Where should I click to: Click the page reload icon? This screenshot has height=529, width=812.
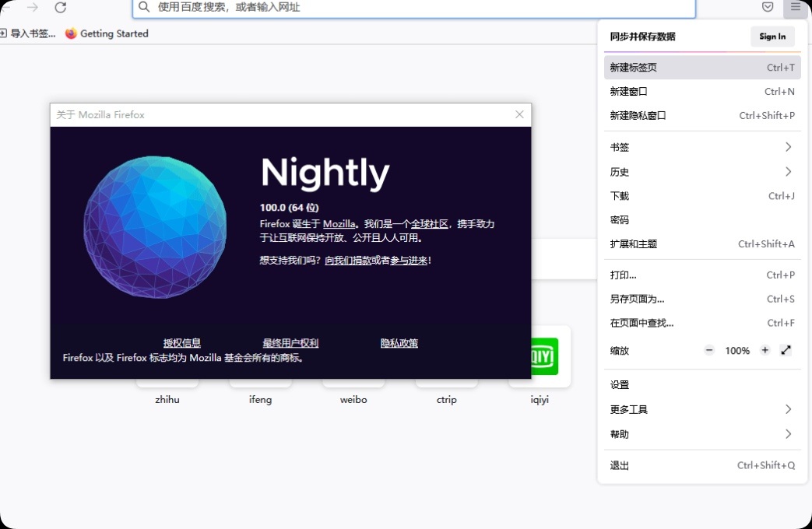[61, 9]
